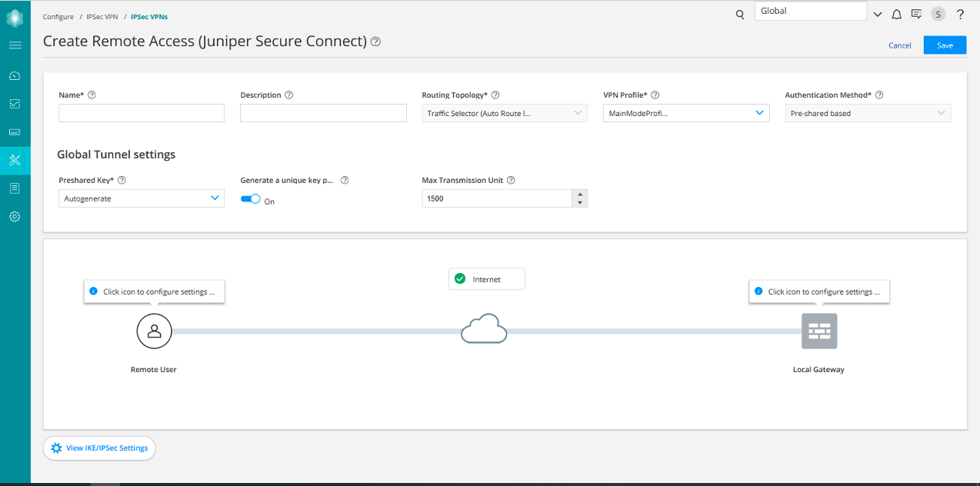Click the Remote User icon
The height and width of the screenshot is (486, 980).
coord(154,331)
